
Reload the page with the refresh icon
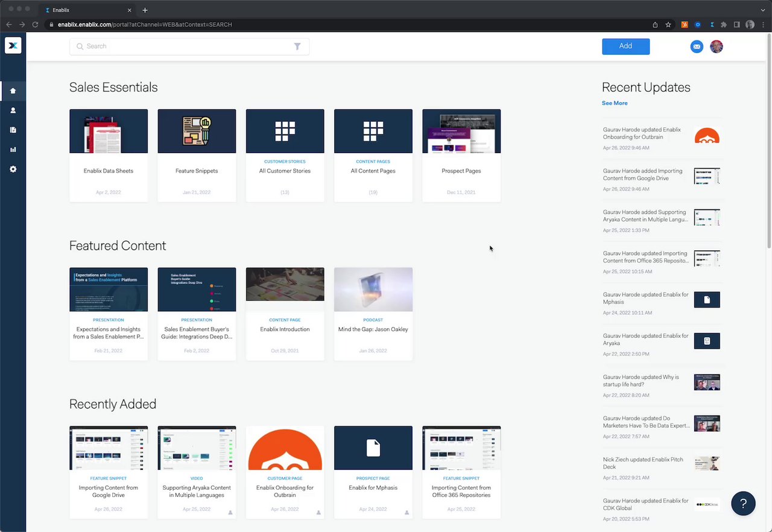coord(35,25)
